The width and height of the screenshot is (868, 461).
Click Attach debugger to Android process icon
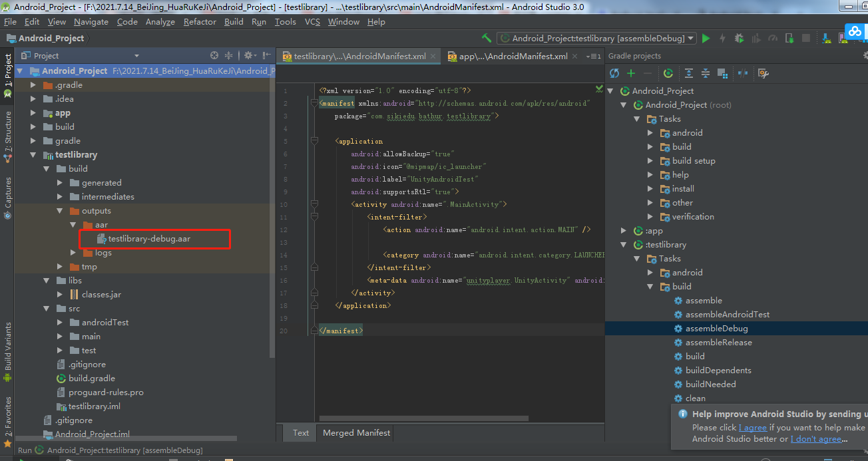pos(790,39)
